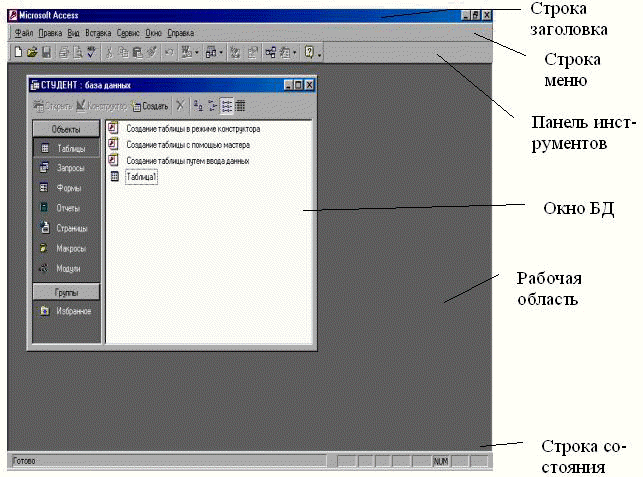Click the Paste clipboard icon
The width and height of the screenshot is (643, 477).
pos(137,52)
